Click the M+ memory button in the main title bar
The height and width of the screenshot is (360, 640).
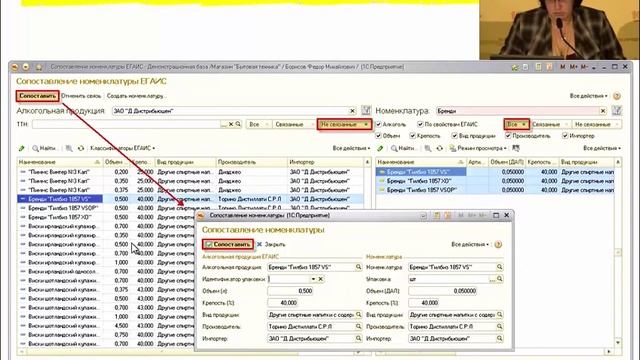573,67
